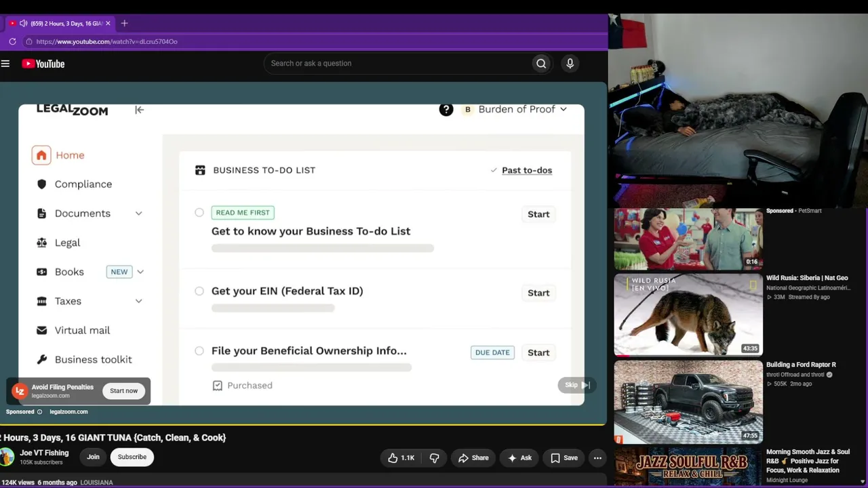The image size is (868, 488).
Task: Click the Business toolkit wrench icon
Action: (x=41, y=359)
